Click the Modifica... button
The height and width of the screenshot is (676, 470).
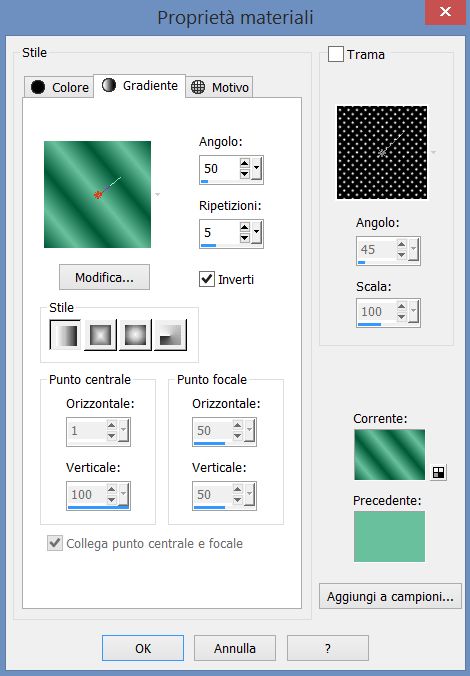[104, 277]
